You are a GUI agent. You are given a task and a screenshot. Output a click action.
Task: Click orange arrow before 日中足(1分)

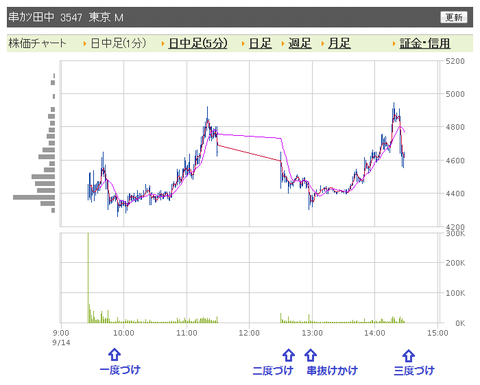point(85,44)
